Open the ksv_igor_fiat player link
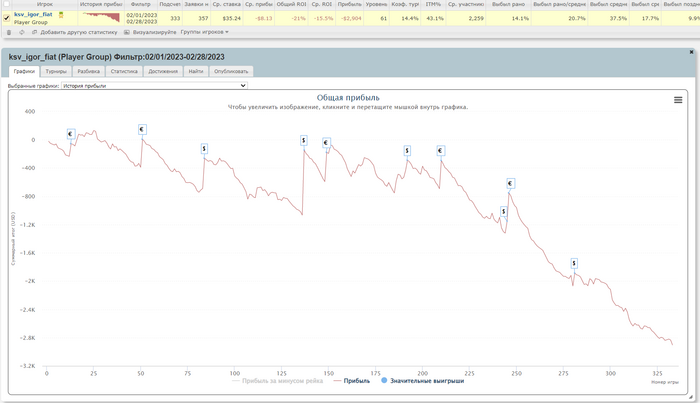The height and width of the screenshot is (403, 700). 33,15
